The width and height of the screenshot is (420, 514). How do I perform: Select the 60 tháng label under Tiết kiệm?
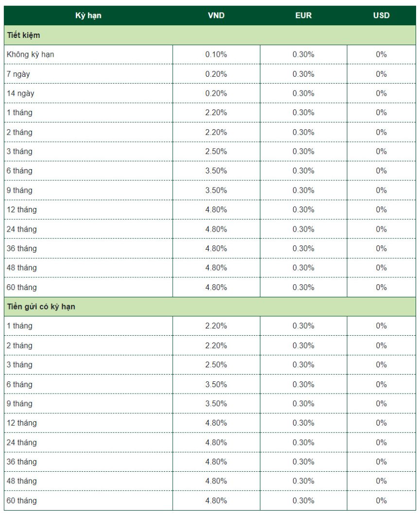tap(21, 287)
